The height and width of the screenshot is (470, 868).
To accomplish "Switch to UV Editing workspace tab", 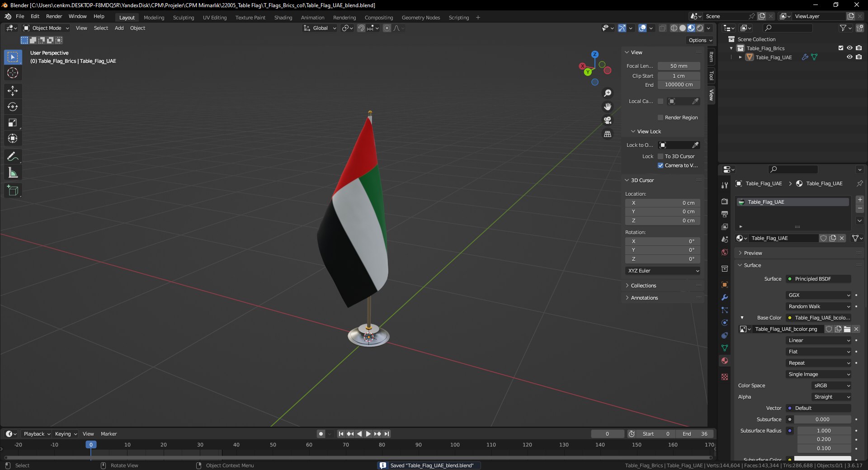I will click(x=215, y=18).
